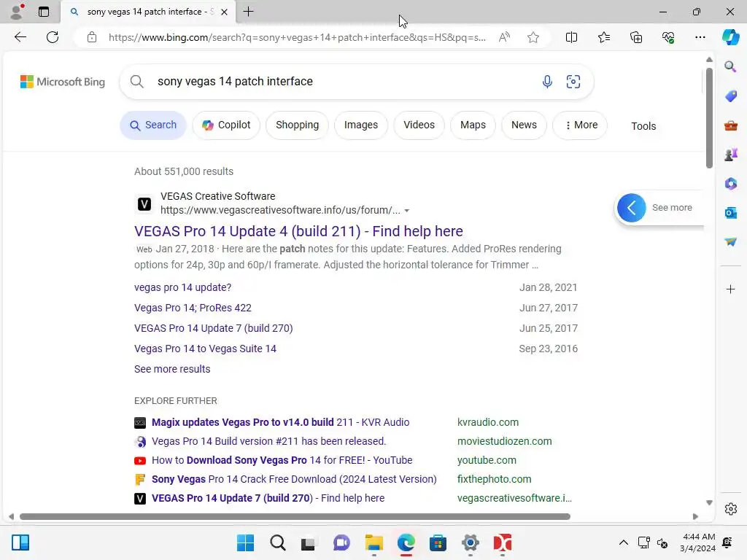Image resolution: width=747 pixels, height=560 pixels.
Task: Open Collections icon in toolbar
Action: pyautogui.click(x=636, y=37)
